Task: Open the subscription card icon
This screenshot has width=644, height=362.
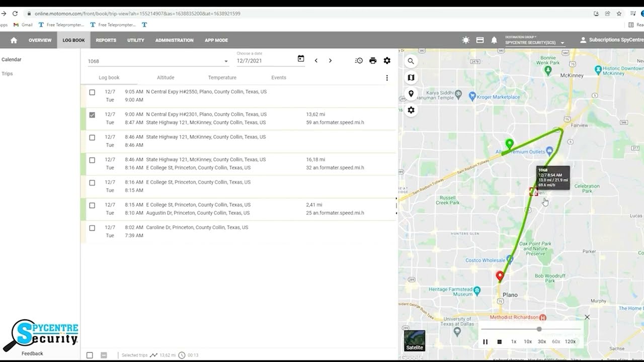Action: tap(480, 40)
